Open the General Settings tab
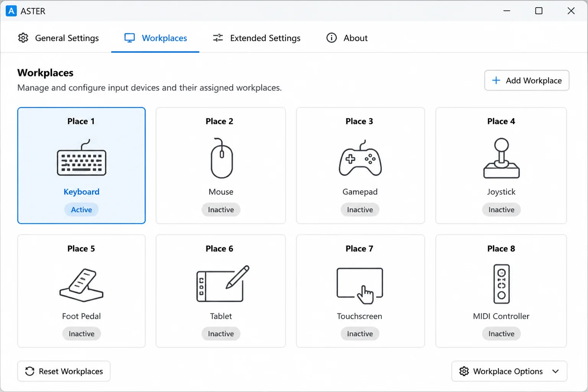 [59, 38]
